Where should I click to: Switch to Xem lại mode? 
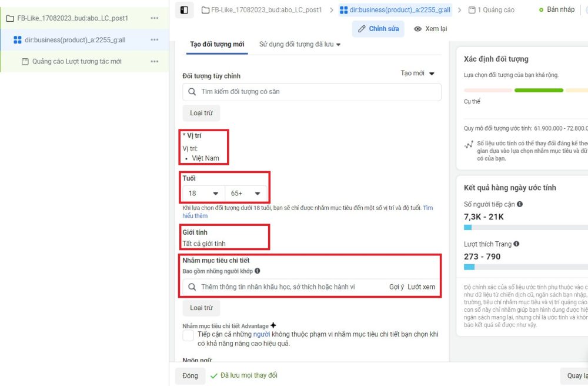click(x=430, y=29)
